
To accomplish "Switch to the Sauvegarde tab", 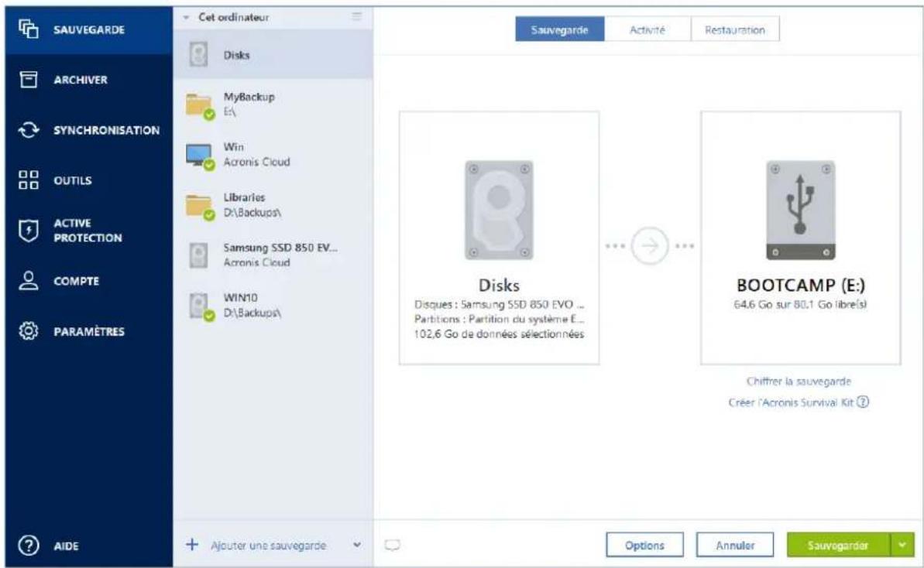I will pyautogui.click(x=560, y=29).
